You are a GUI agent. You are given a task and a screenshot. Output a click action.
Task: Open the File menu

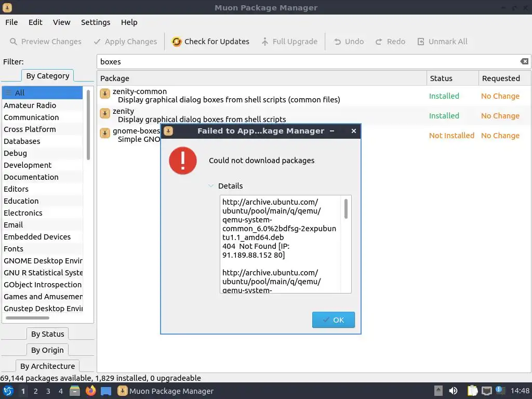(x=11, y=22)
